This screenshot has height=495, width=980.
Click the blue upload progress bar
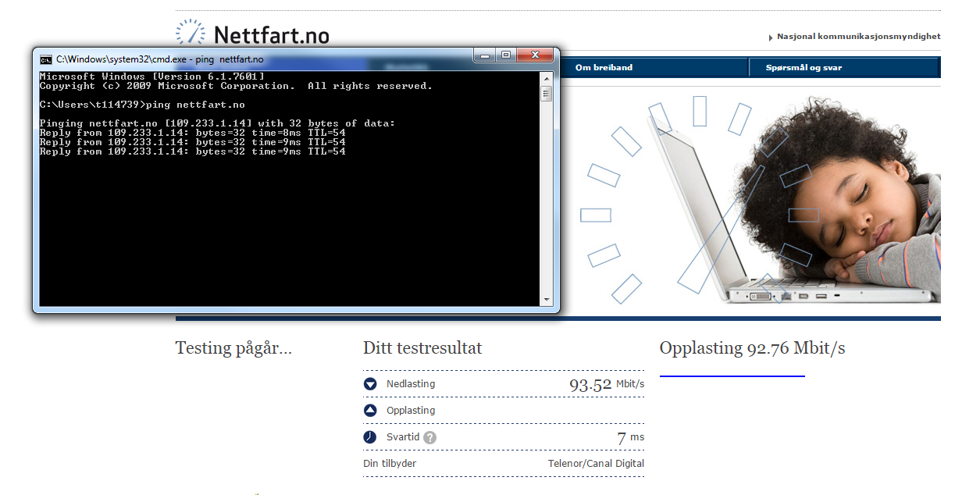[x=732, y=376]
